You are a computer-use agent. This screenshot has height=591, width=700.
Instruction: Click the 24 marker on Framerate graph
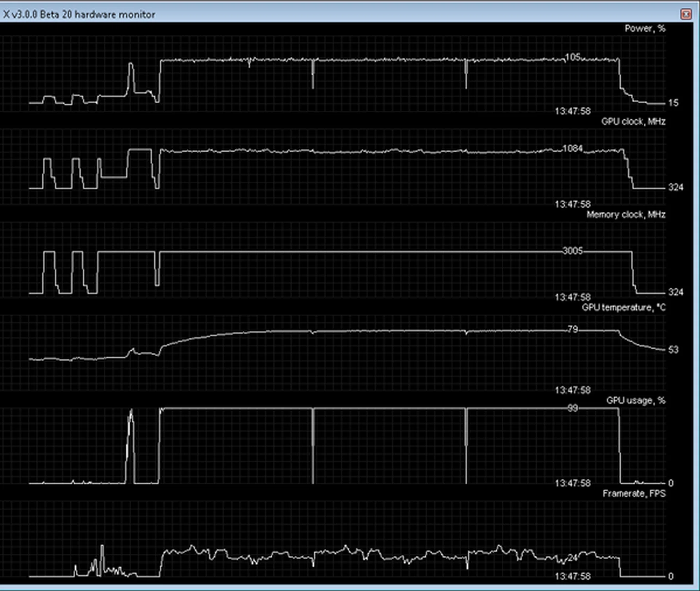point(573,558)
